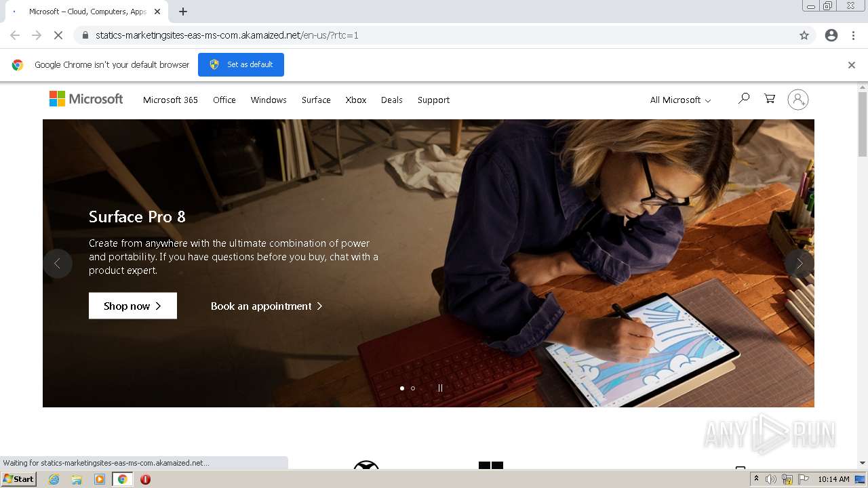The height and width of the screenshot is (488, 868).
Task: Click Set as default button
Action: tap(241, 64)
